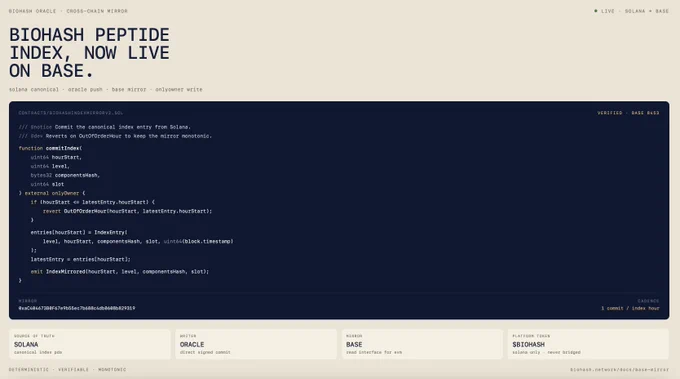Click the "canonical index pda" caption
Image resolution: width=680 pixels, height=379 pixels.
[x=38, y=353]
